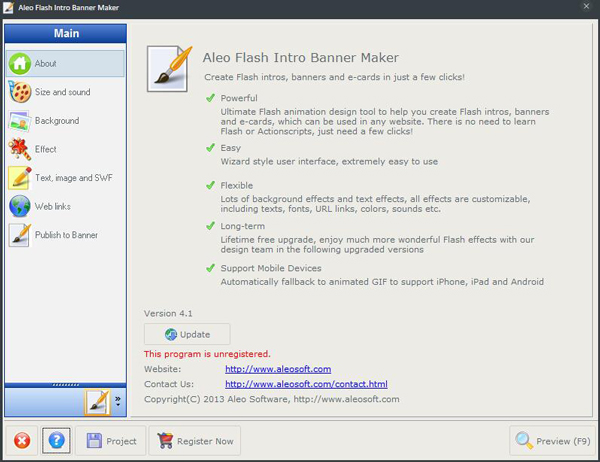Screen dimensions: 600x462
Task: Navigate to Web links section
Action: click(53, 206)
